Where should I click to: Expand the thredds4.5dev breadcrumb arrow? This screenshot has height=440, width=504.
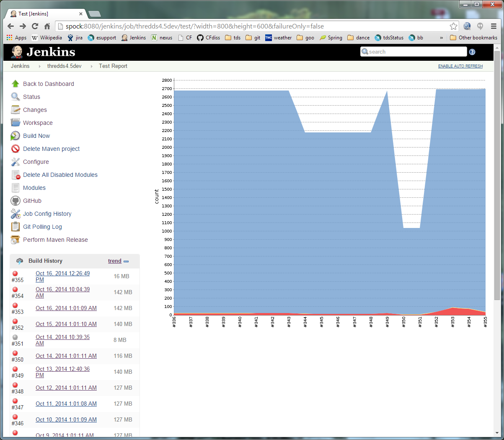click(91, 66)
